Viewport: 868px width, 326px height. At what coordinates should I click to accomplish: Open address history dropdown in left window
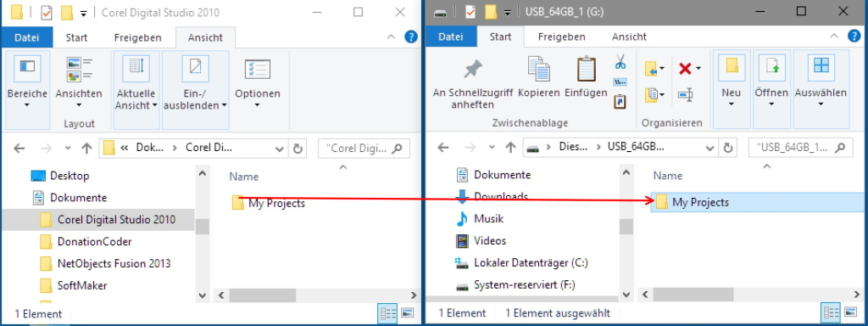(x=280, y=149)
